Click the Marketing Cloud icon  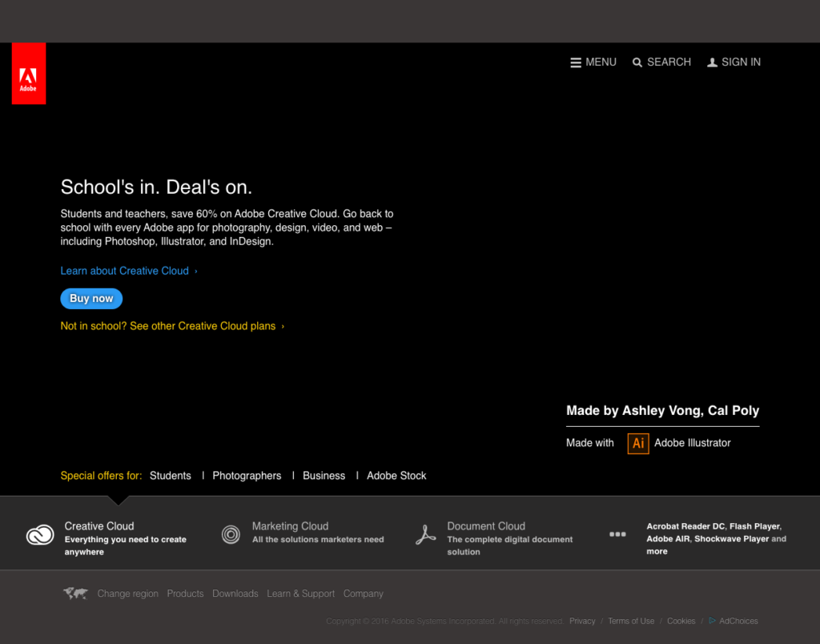coord(231,534)
